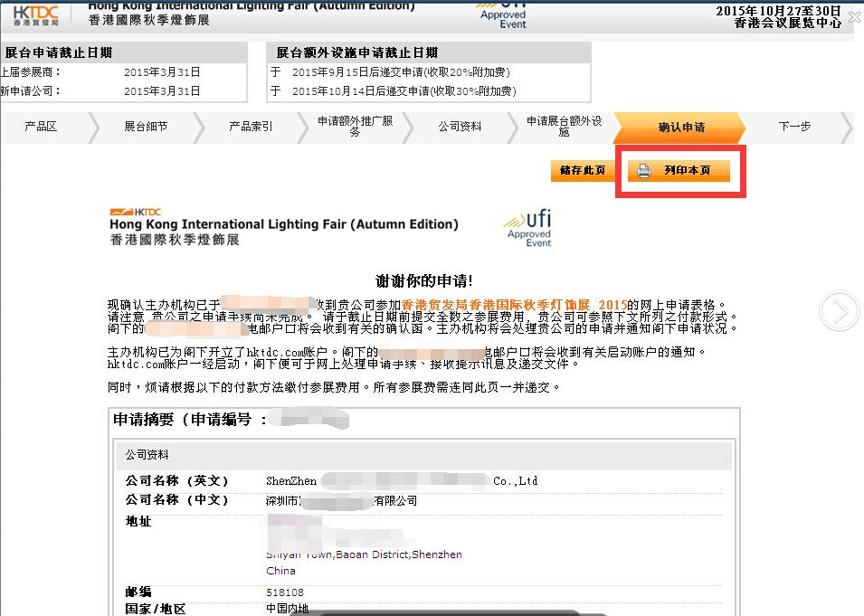Go to the 公司资料 step
The height and width of the screenshot is (616, 864).
coord(460,127)
